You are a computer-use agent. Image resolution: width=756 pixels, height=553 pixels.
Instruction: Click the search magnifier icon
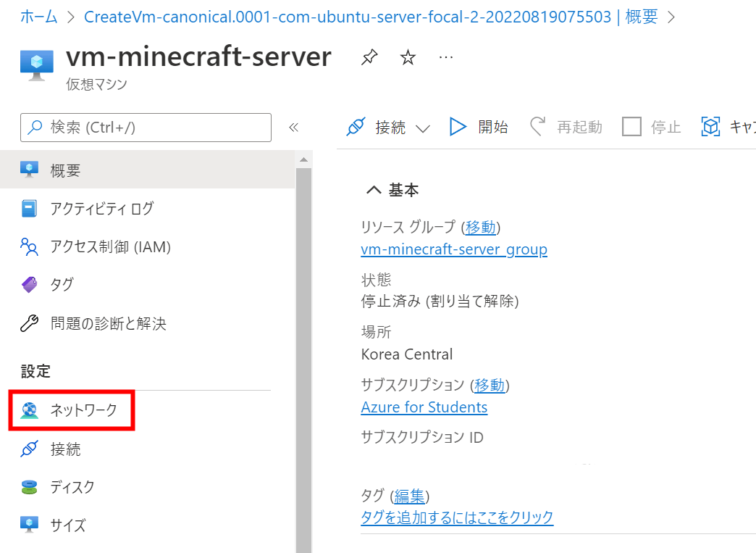point(35,128)
